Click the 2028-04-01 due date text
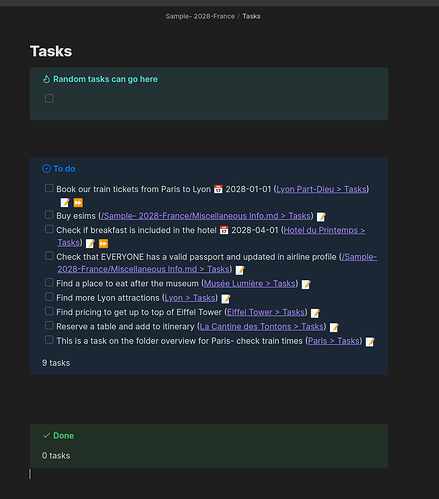This screenshot has width=439, height=499. tap(255, 230)
